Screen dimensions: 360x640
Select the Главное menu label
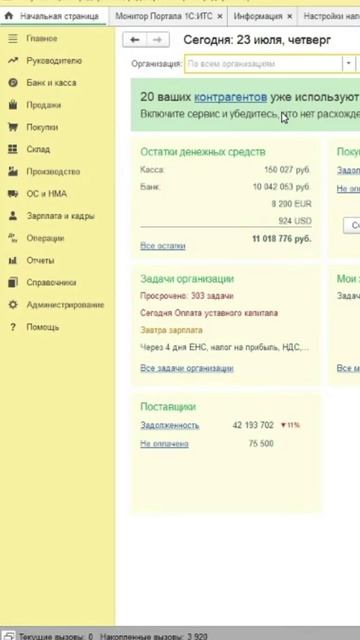coord(42,38)
